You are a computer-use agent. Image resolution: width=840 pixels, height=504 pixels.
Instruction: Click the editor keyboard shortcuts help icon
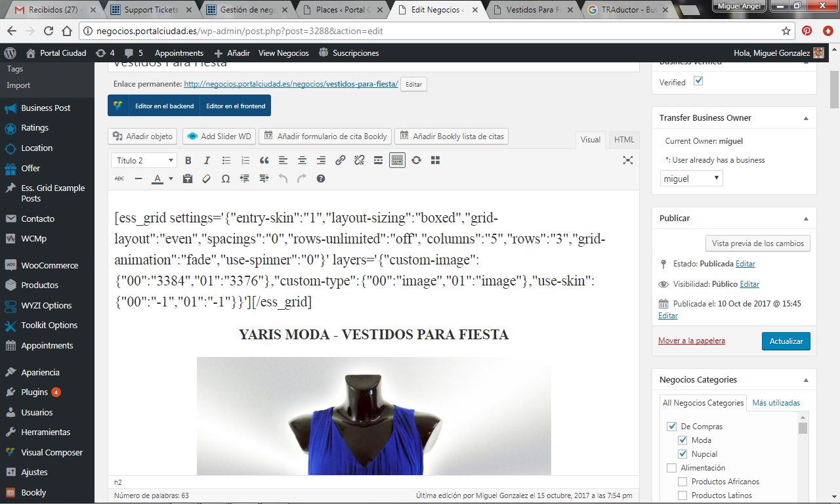(320, 178)
